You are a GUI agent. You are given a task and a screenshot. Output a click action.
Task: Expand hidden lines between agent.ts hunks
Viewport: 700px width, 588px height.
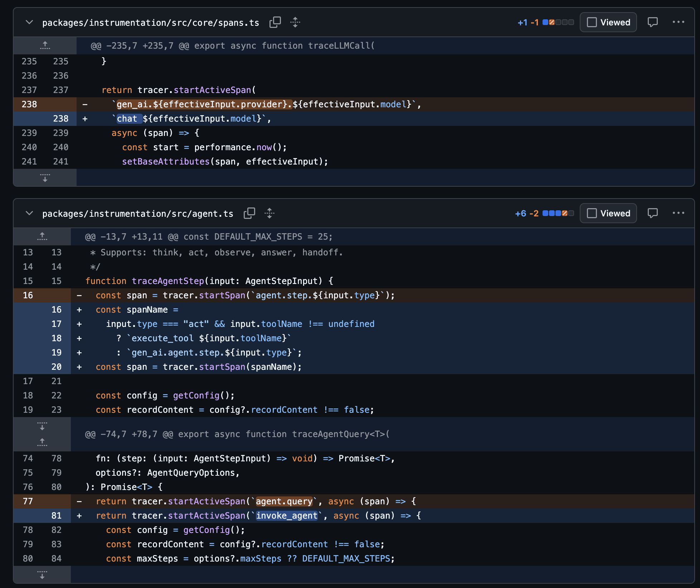coord(42,426)
